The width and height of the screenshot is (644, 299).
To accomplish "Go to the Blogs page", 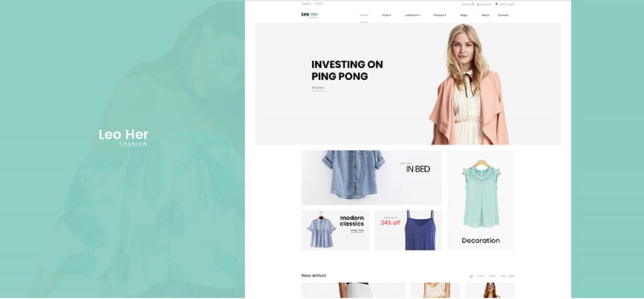I will (464, 15).
